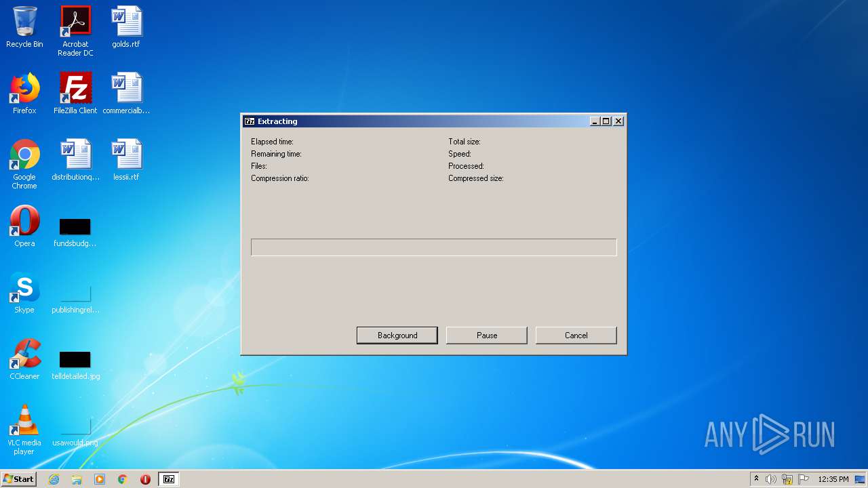The width and height of the screenshot is (868, 488).
Task: Click the Compression ratio label
Action: tap(280, 178)
